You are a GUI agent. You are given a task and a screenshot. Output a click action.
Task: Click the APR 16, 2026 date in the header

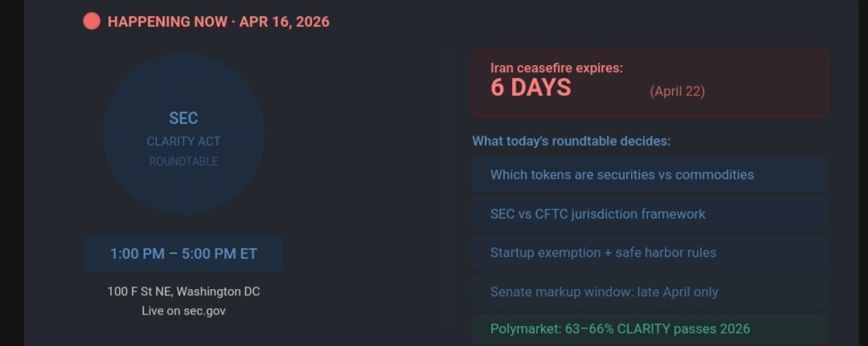point(285,22)
